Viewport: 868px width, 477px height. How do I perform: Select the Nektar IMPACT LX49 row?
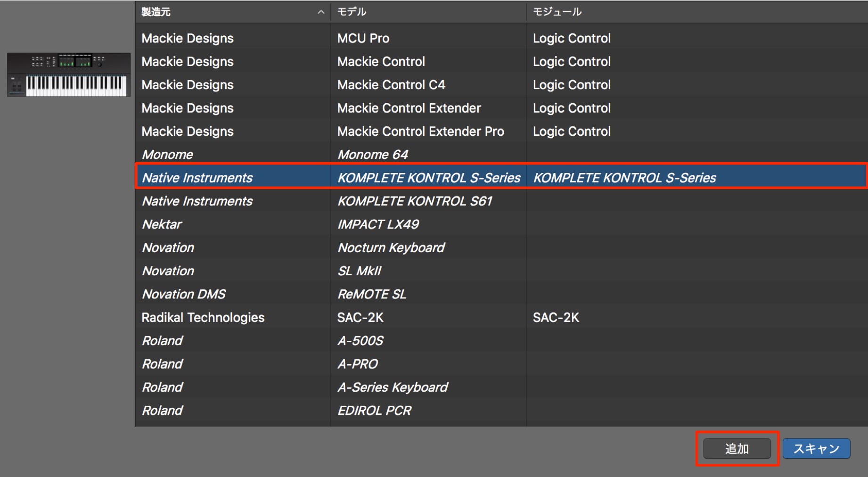click(x=501, y=224)
